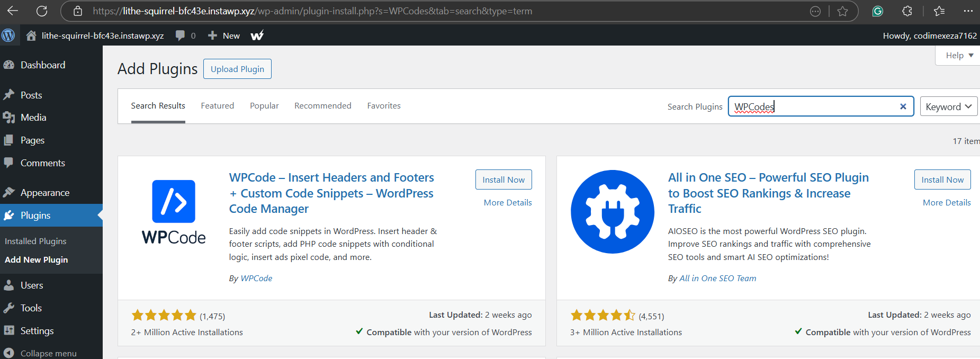This screenshot has height=359, width=980.
Task: Click WPCode five-star rating
Action: [164, 316]
